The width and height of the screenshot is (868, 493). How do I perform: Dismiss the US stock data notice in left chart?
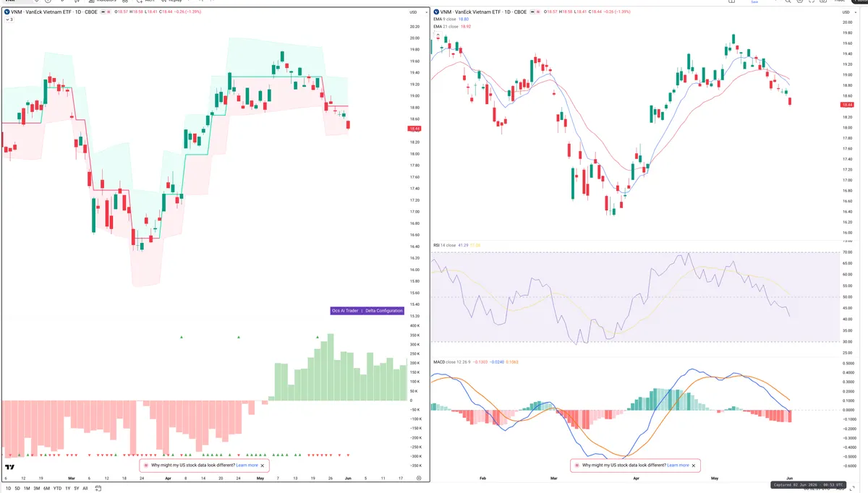click(x=263, y=465)
